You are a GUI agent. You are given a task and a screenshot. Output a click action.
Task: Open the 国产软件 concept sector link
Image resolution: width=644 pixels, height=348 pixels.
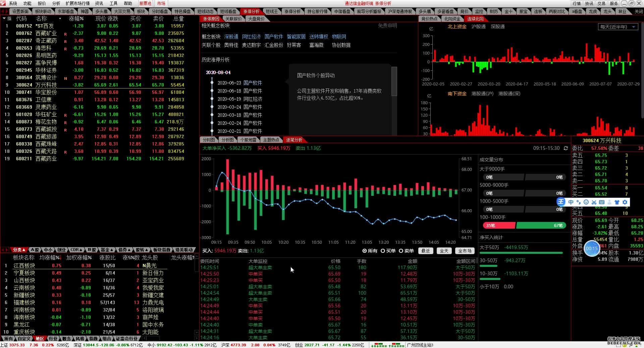(x=274, y=37)
